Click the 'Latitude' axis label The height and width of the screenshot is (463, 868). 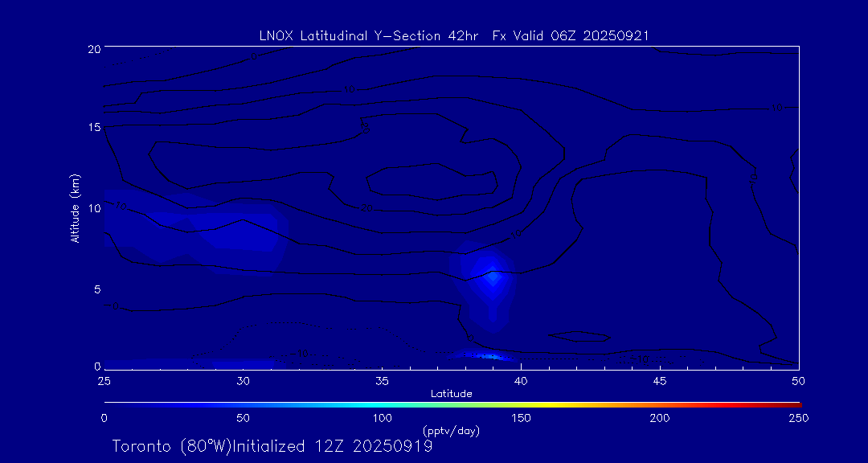[451, 395]
